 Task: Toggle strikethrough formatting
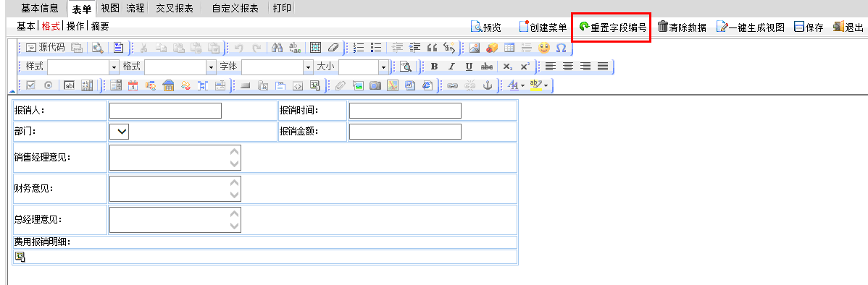487,67
